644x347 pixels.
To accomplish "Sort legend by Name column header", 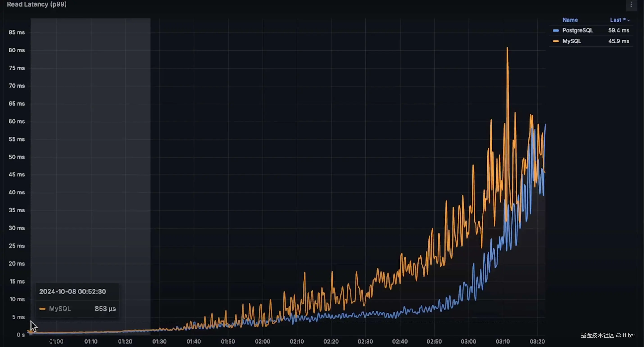I will [x=570, y=20].
